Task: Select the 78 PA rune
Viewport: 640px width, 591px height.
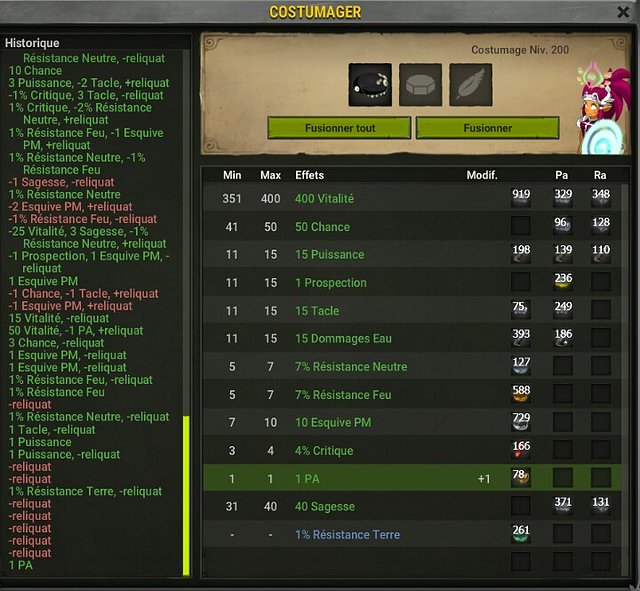Action: point(521,478)
